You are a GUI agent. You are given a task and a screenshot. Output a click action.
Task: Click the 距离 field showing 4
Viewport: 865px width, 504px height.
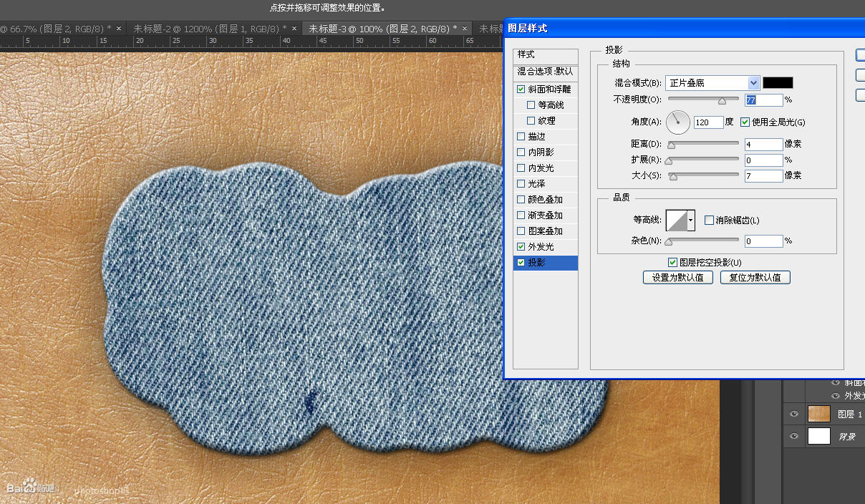pyautogui.click(x=764, y=144)
